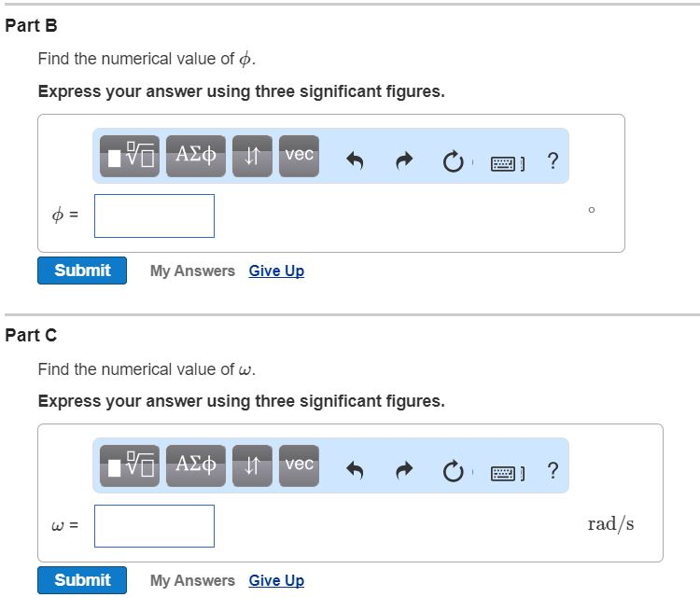This screenshot has height=611, width=700.
Task: Open Greek symbols menu in Part B
Action: coord(196,156)
